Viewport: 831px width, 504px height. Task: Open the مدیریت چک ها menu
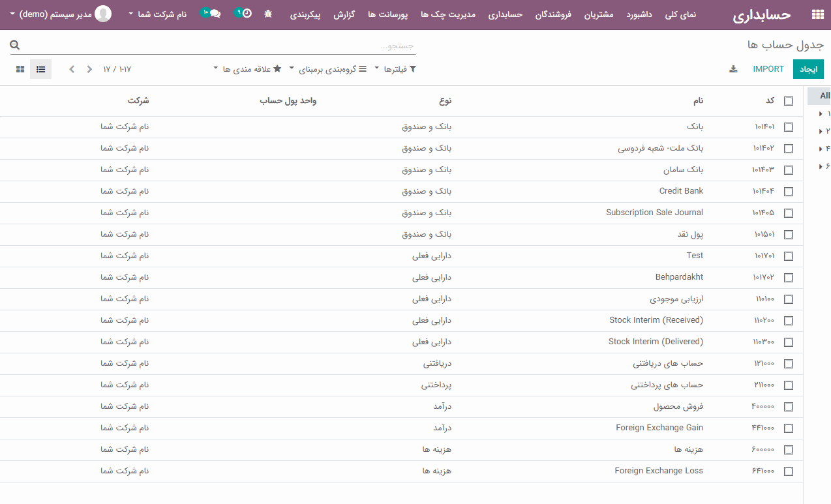coord(447,14)
